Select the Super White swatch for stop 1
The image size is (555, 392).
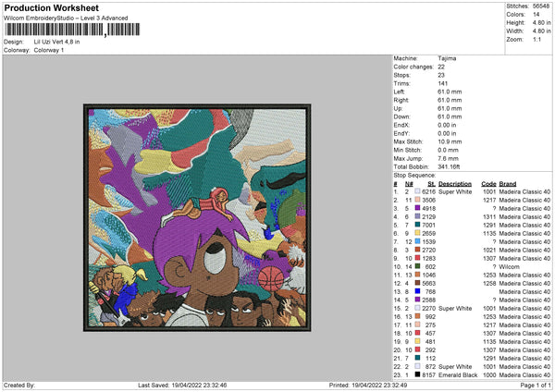click(x=418, y=191)
